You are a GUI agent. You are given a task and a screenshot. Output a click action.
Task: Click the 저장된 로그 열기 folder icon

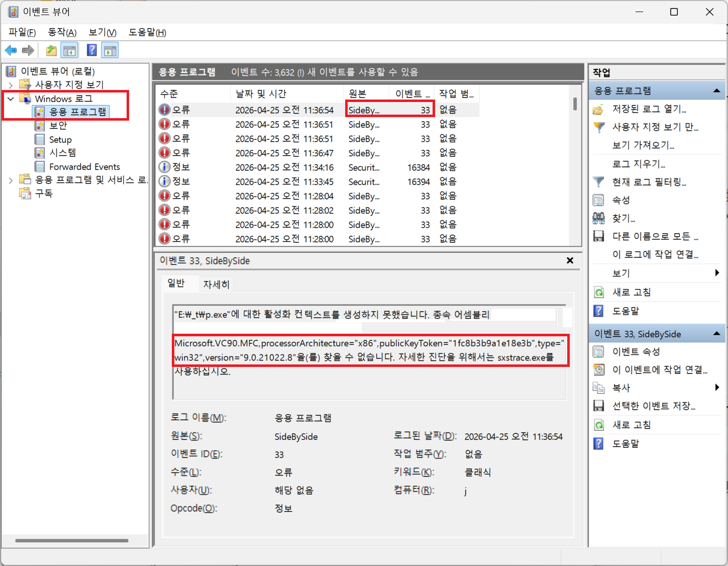pyautogui.click(x=598, y=109)
